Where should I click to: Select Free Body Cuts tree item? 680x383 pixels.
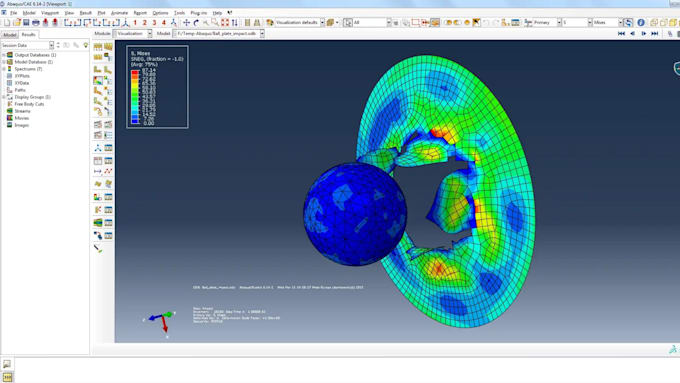tap(29, 104)
